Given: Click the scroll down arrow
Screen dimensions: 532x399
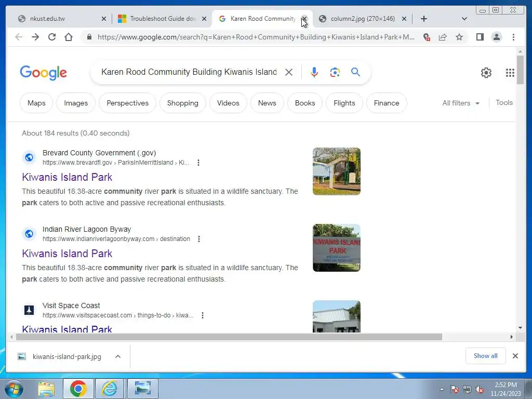Looking at the screenshot, I should (x=520, y=328).
